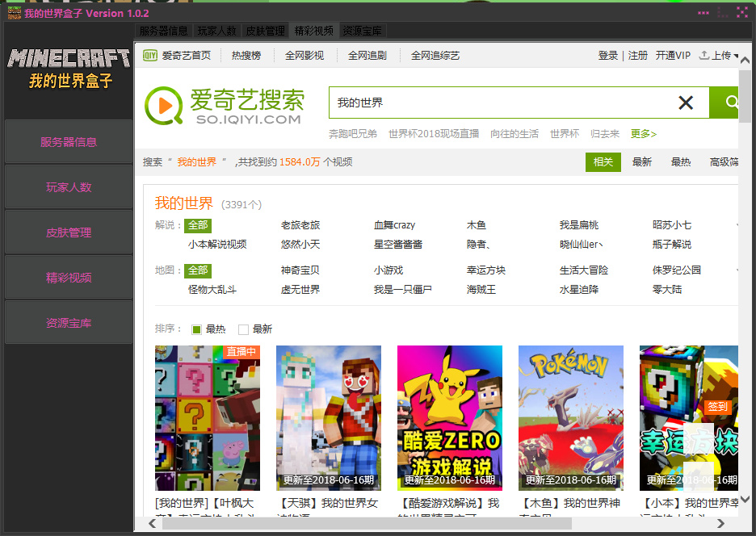Click the green magnifier search button
Image resolution: width=756 pixels, height=536 pixels.
724,103
